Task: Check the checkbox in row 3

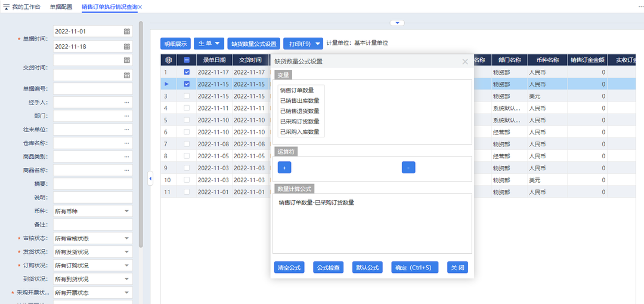Action: 187,96
